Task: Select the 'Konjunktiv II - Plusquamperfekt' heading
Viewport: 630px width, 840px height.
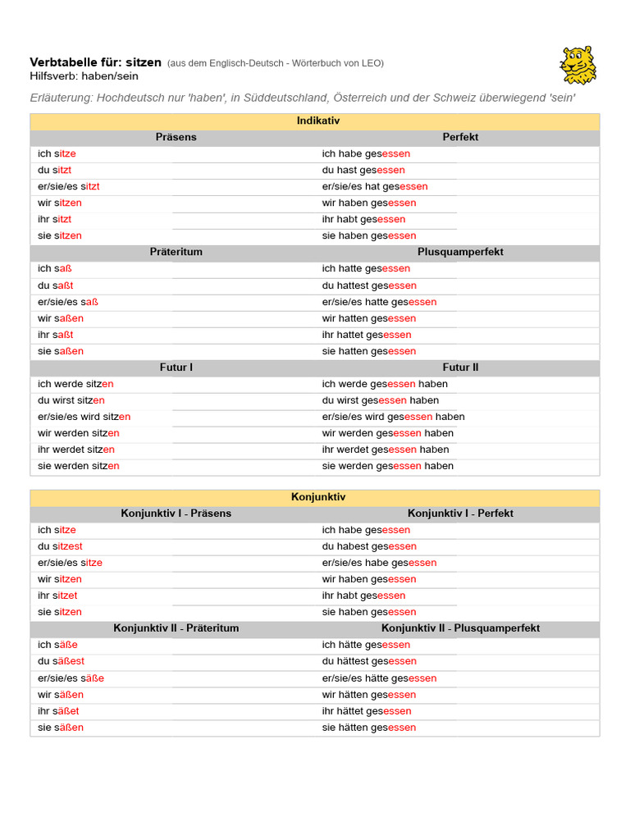Action: coord(460,628)
